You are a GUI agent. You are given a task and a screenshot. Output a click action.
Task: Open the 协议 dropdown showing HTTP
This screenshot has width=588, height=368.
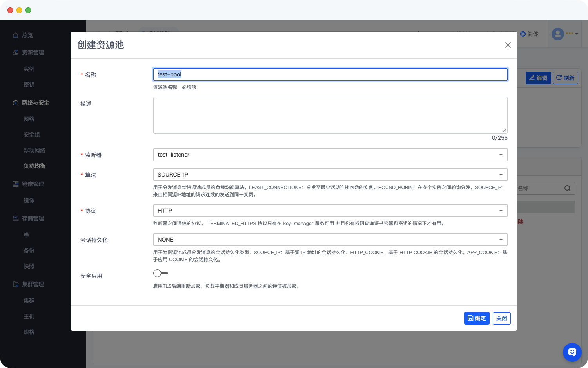click(330, 211)
